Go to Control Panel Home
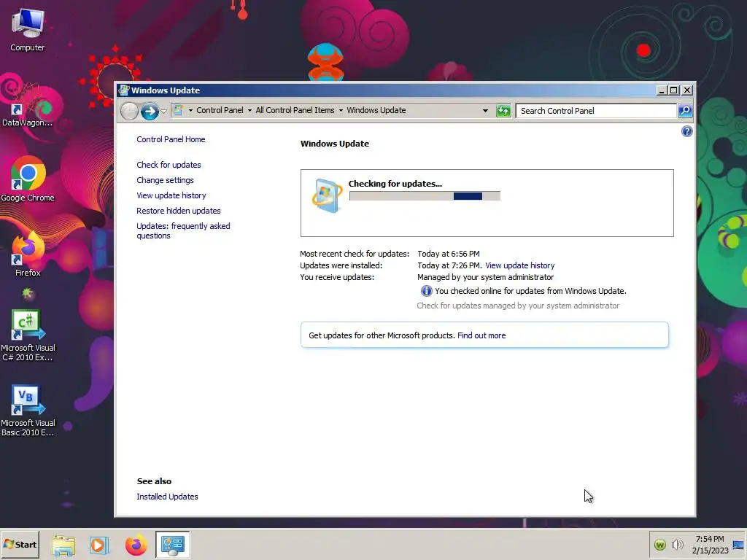This screenshot has width=747, height=560. [x=171, y=139]
